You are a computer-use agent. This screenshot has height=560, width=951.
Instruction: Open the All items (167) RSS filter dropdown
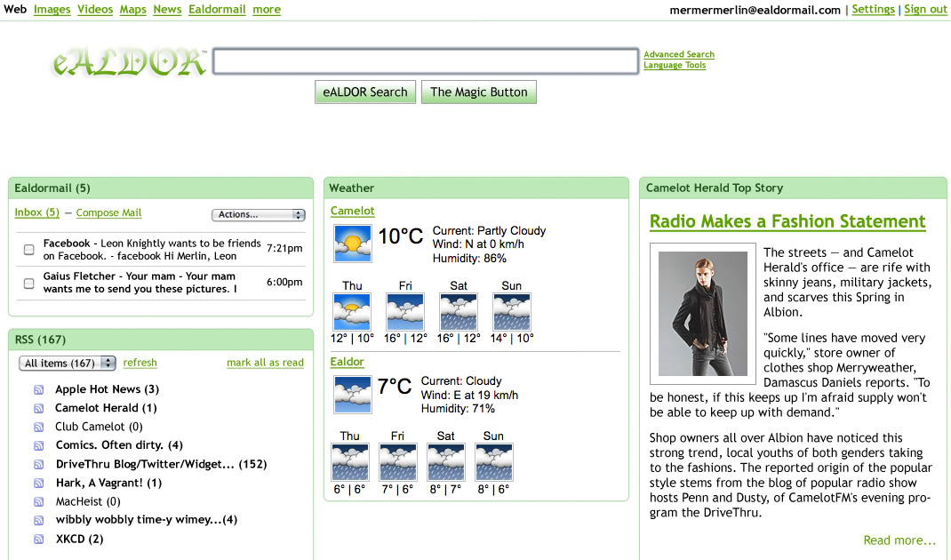point(67,363)
